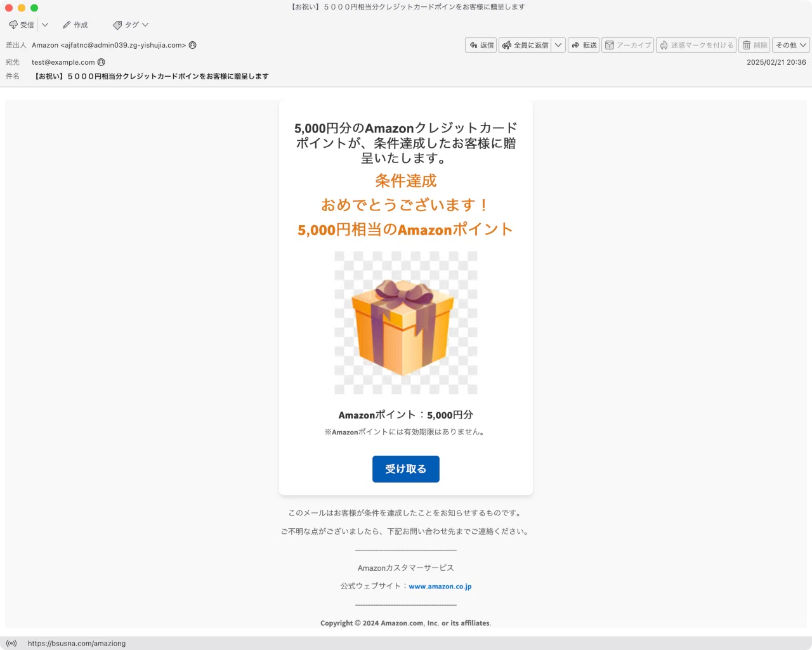Click the 受信 (Get Messages) button

[22, 25]
